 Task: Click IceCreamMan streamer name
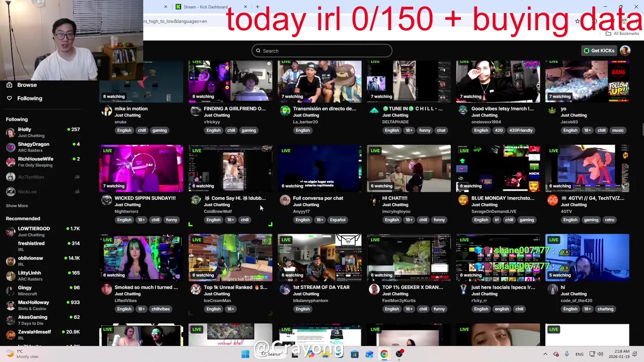(217, 301)
